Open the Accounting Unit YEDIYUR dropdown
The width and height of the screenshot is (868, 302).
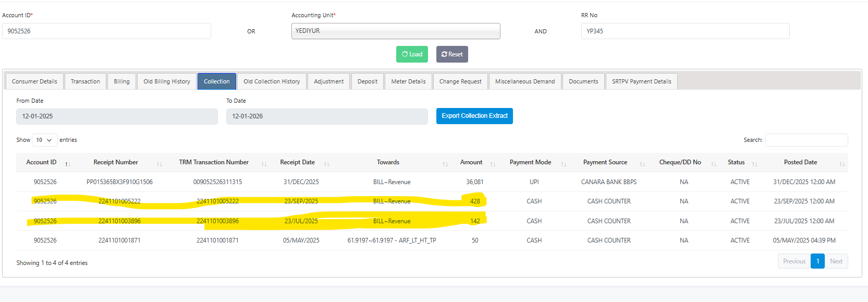tap(395, 31)
